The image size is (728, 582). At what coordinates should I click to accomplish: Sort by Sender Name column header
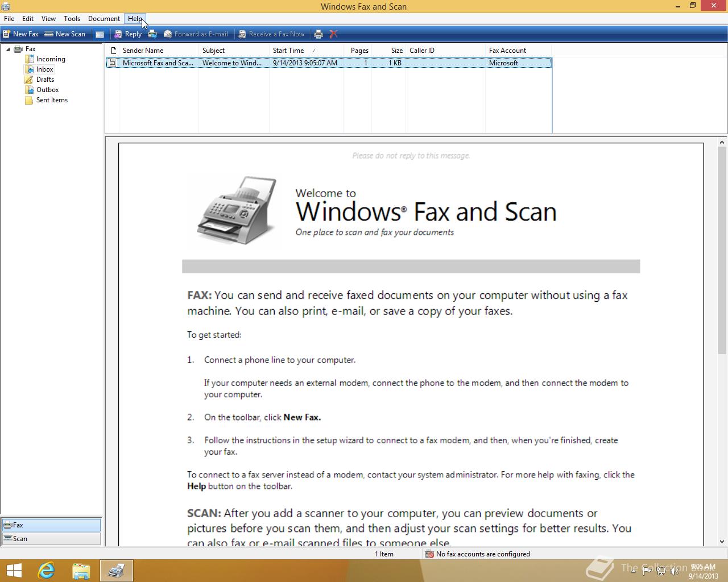pos(159,51)
